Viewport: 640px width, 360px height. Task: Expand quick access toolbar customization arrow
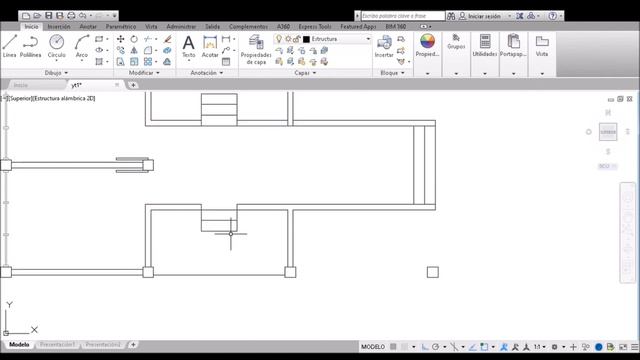(114, 16)
